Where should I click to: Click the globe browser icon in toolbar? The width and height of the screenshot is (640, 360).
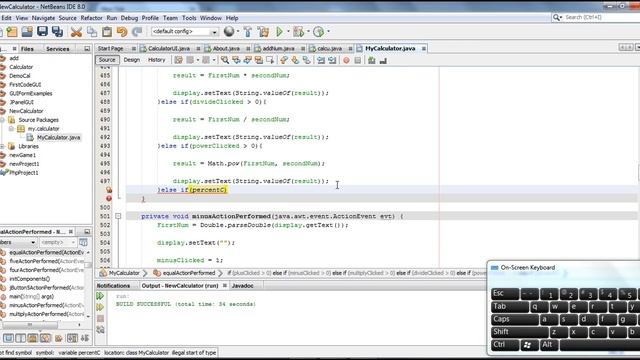(229, 31)
